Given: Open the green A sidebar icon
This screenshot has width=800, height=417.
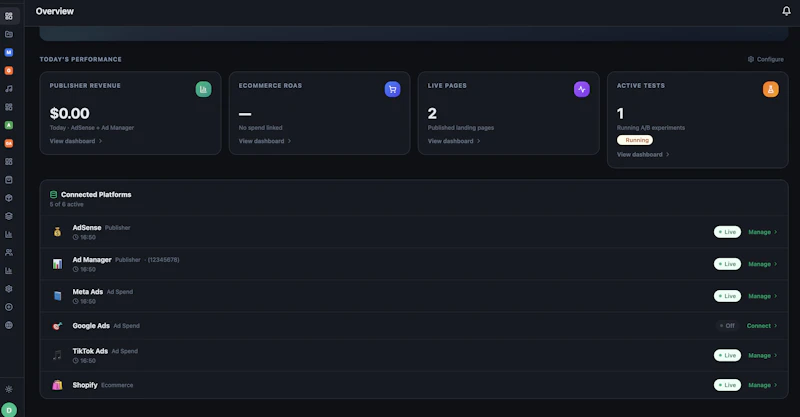Looking at the screenshot, I should pyautogui.click(x=9, y=125).
